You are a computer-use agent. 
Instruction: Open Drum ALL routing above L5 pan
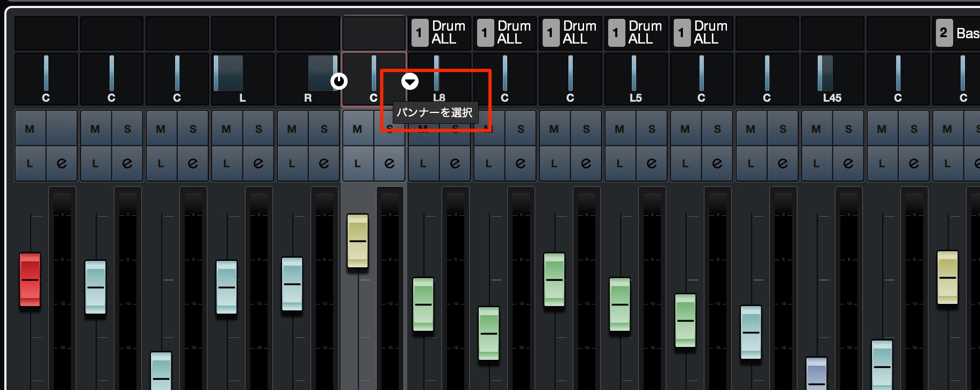pyautogui.click(x=636, y=33)
